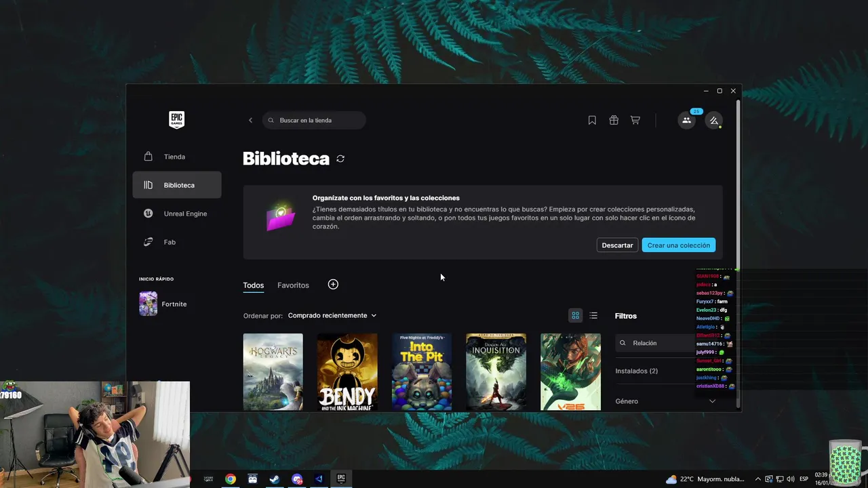
Task: Click Crear una colección button
Action: tap(679, 245)
